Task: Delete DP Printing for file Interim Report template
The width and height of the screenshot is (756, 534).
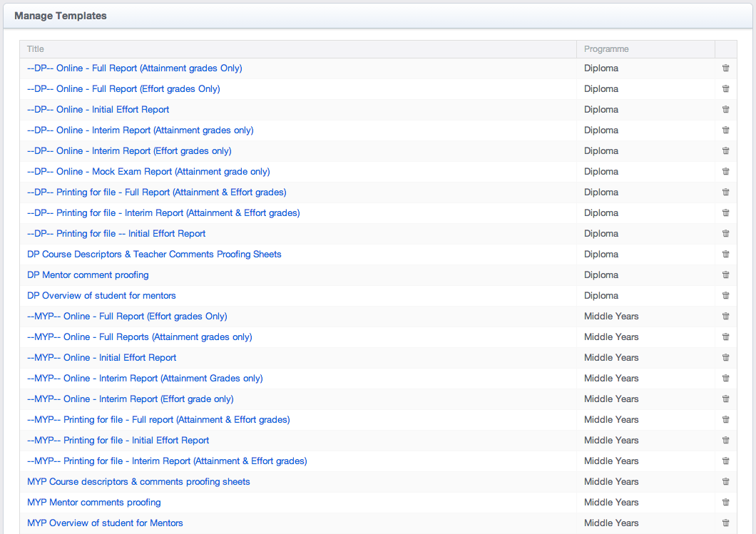Action: tap(725, 213)
